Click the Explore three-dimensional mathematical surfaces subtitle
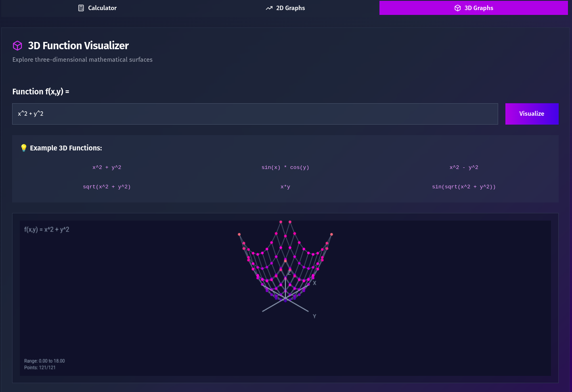This screenshot has height=392, width=572. 82,60
